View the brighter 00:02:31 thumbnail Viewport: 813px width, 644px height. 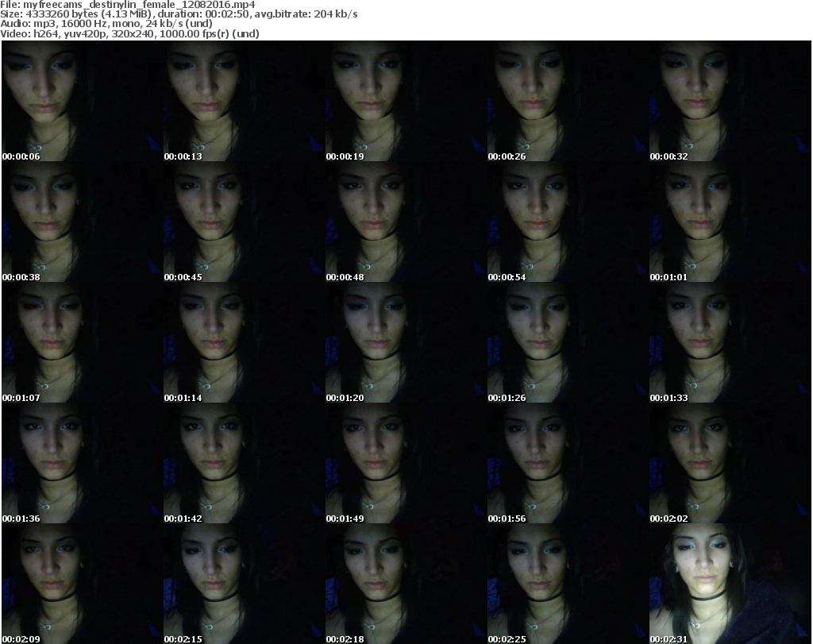click(x=730, y=584)
